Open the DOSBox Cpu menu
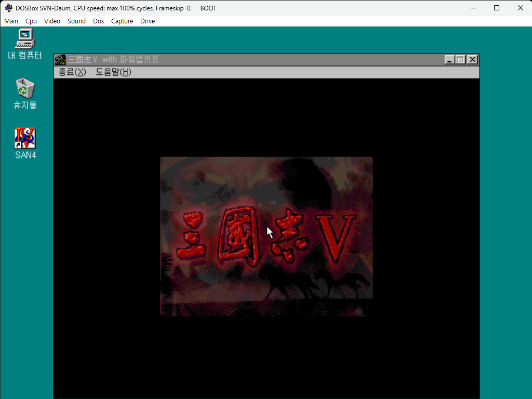Image resolution: width=532 pixels, height=399 pixels. pos(31,21)
